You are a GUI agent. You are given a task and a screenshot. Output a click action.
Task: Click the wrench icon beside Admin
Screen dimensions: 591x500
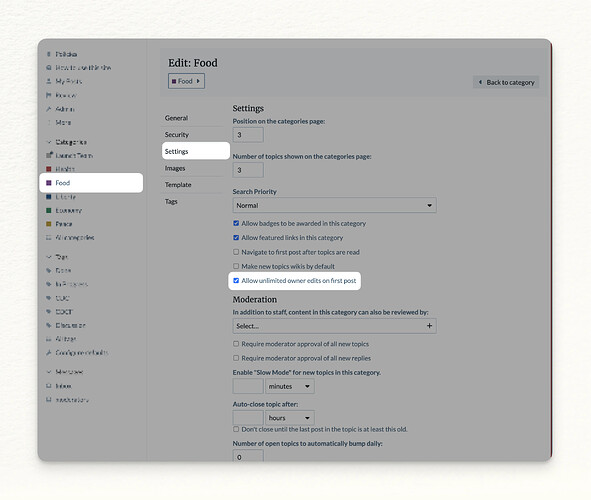[49, 109]
